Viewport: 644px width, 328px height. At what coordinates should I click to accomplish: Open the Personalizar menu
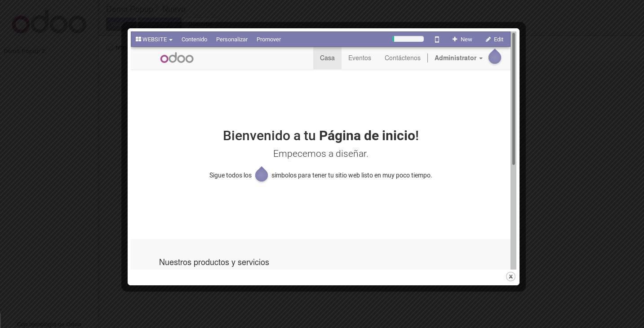[232, 40]
